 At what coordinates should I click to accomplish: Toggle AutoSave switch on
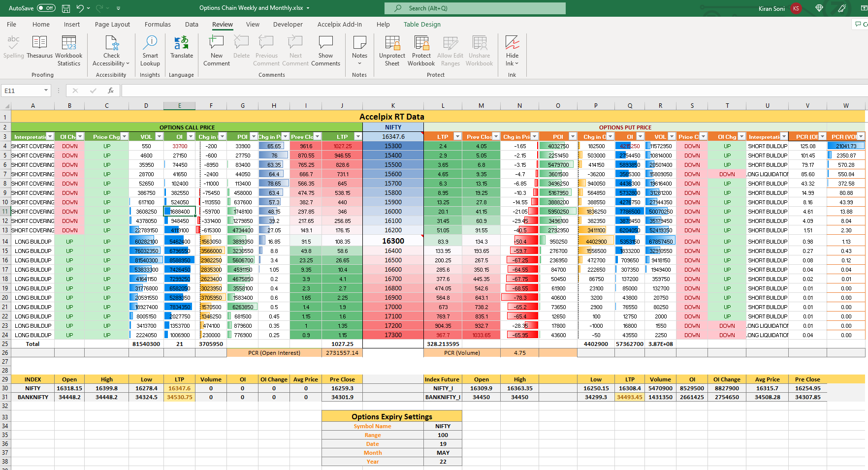click(46, 8)
